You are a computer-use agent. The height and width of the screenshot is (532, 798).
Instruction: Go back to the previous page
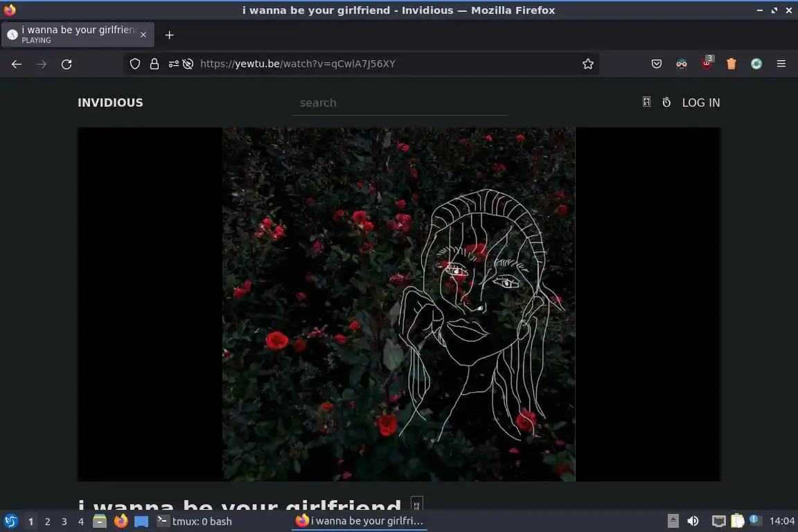point(17,64)
